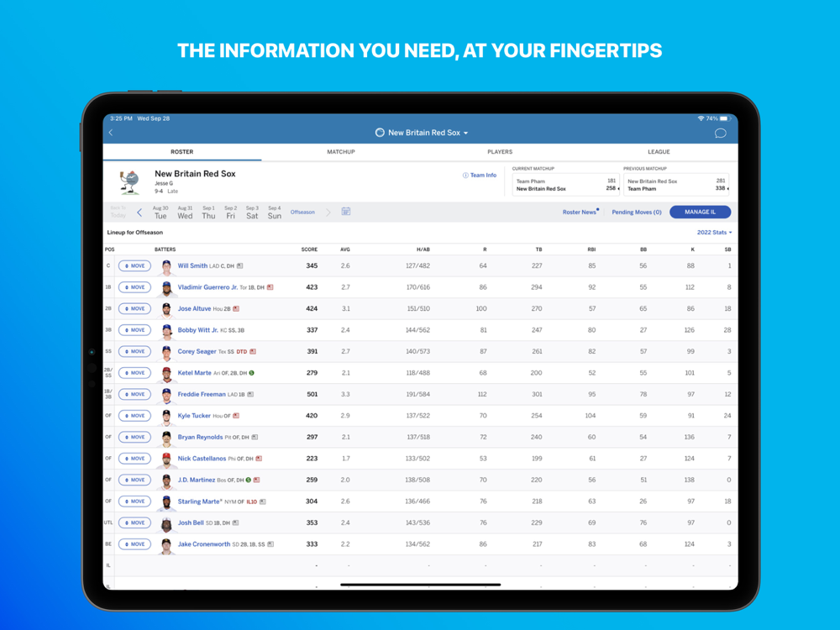Open the calendar date picker icon

pyautogui.click(x=346, y=212)
